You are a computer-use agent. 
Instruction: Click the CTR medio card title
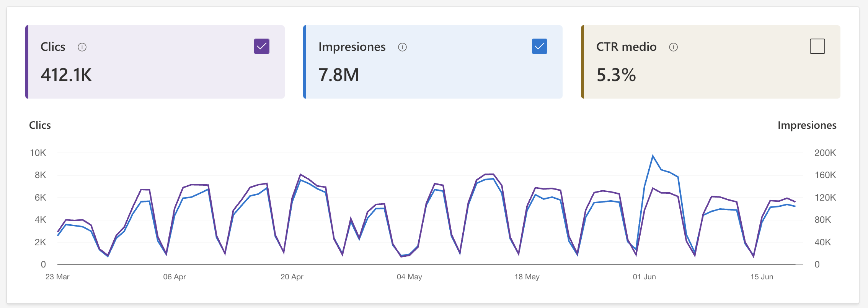click(x=627, y=47)
